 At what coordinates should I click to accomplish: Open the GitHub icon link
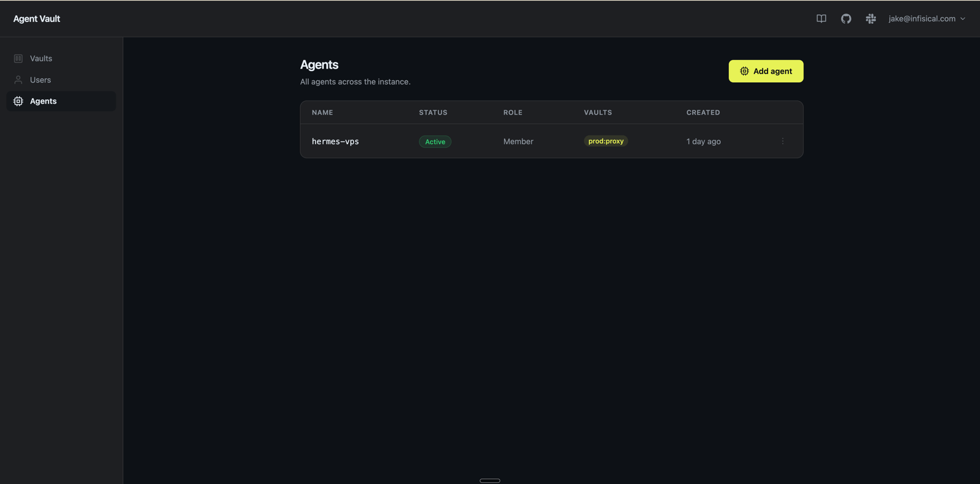pyautogui.click(x=846, y=19)
